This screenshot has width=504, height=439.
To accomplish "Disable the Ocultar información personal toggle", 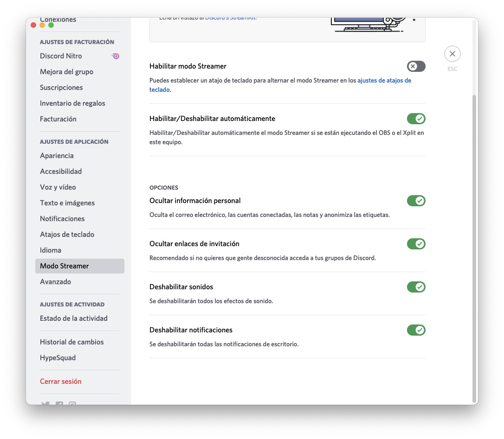I will (x=416, y=201).
